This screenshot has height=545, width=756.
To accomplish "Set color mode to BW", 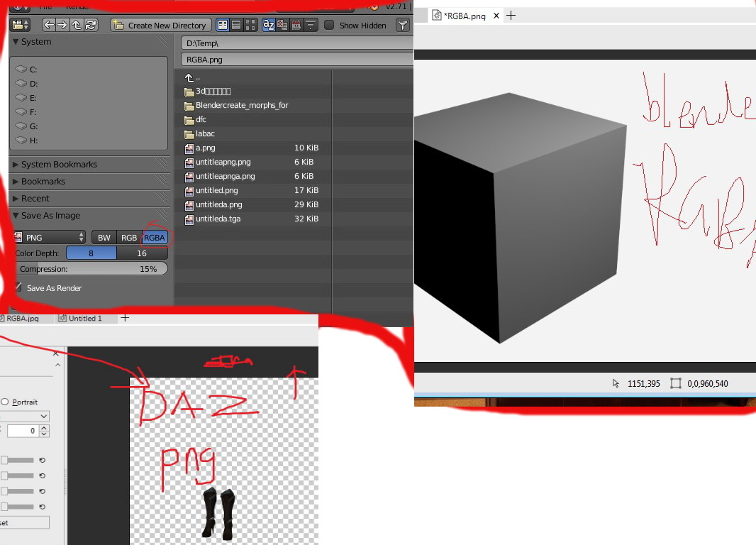I will tap(104, 237).
